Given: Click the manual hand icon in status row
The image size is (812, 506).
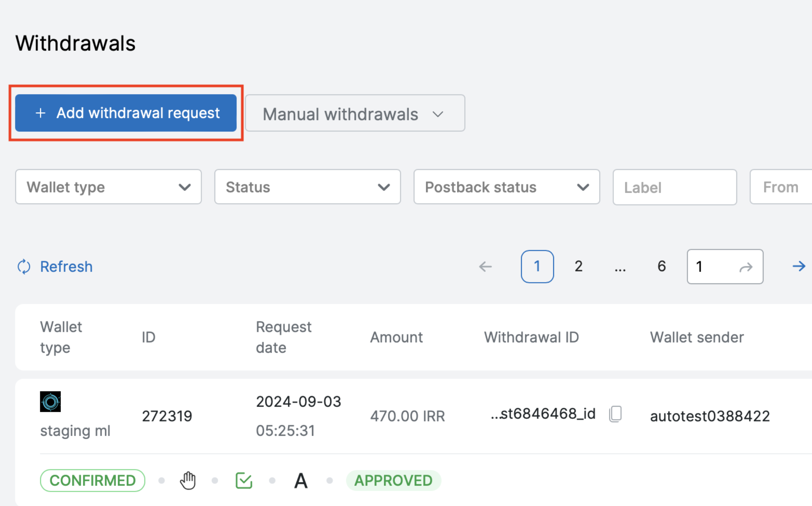Looking at the screenshot, I should pyautogui.click(x=188, y=481).
